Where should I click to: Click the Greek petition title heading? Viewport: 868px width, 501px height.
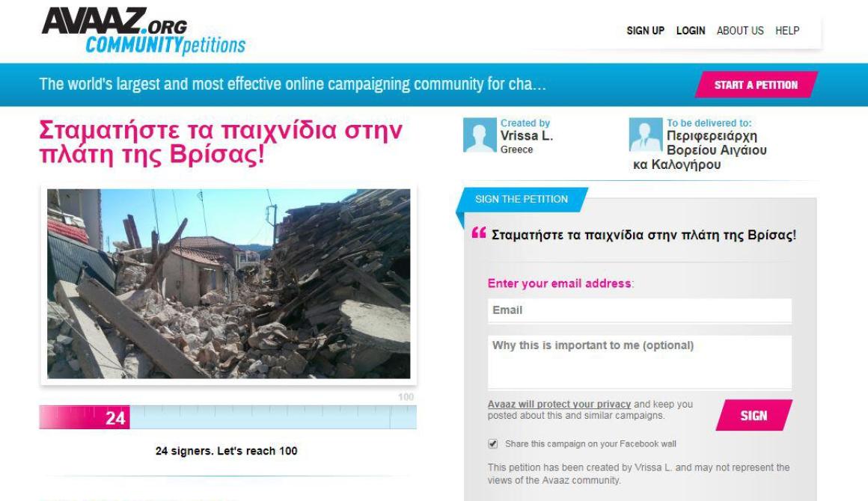point(221,141)
